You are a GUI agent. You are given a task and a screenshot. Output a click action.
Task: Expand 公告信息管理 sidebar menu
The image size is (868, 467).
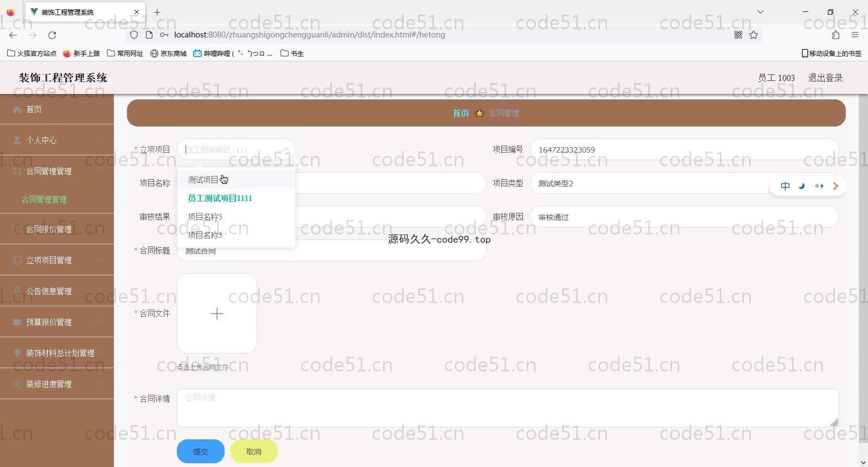[57, 291]
